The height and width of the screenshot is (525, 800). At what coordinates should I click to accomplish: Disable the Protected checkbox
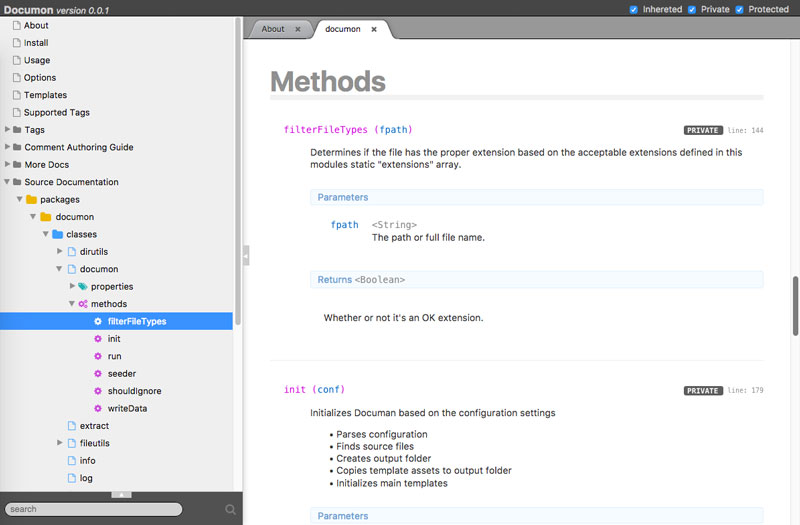pos(740,9)
